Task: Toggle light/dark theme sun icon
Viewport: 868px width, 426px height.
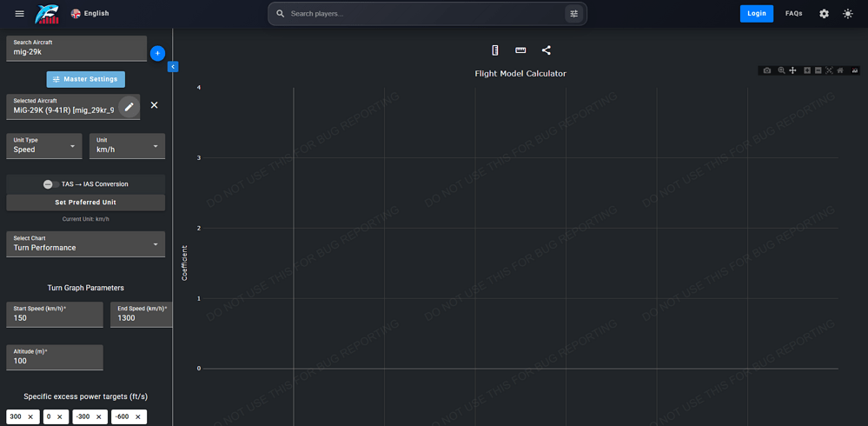Action: click(x=847, y=14)
